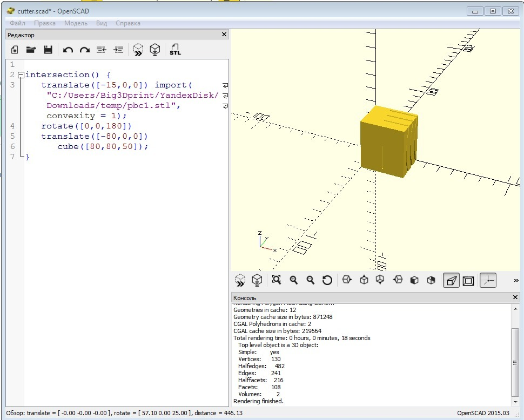Expand the viewport toolbar overflow chevron
Image resolution: width=524 pixels, height=420 pixels.
[x=516, y=280]
